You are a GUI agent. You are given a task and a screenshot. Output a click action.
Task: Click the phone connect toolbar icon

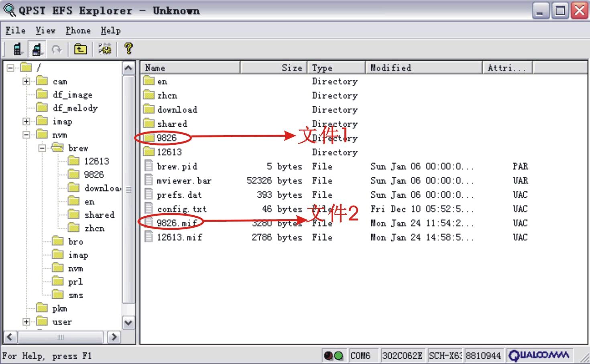pos(17,49)
